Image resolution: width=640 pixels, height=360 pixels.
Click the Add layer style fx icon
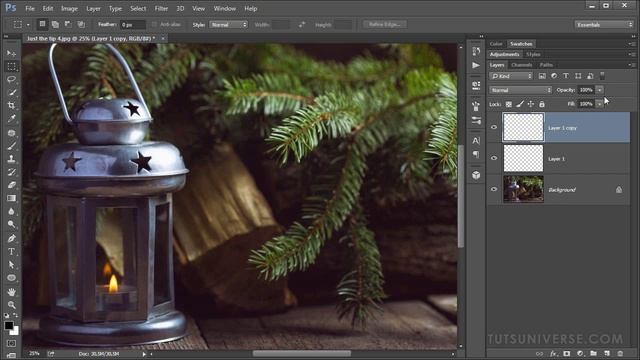[x=553, y=353]
